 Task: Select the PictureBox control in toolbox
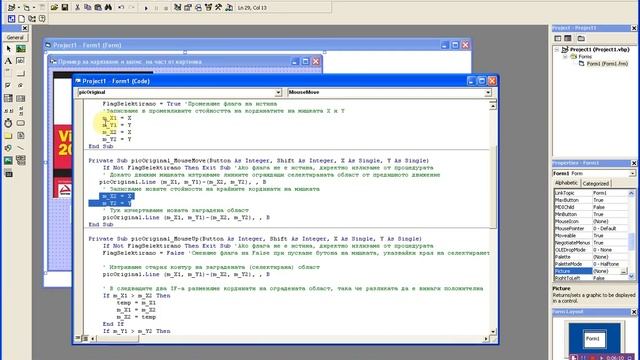[20, 49]
